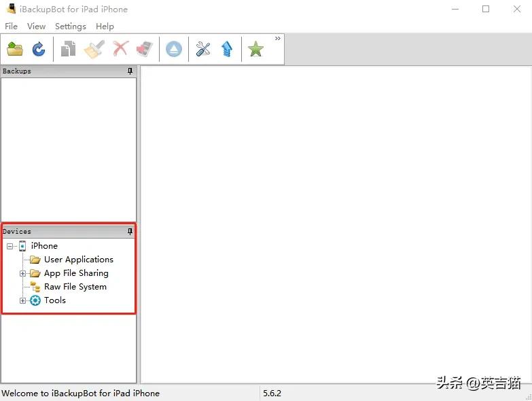Click the gray copy documents toolbar icon

point(68,49)
